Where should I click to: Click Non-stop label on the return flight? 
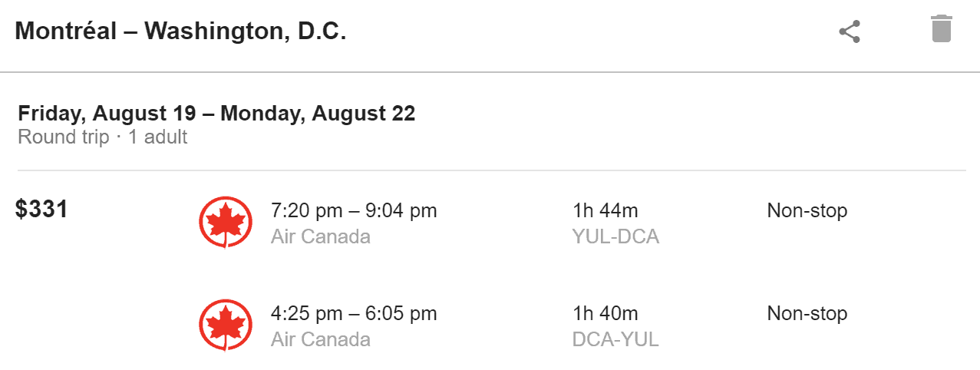click(x=807, y=313)
